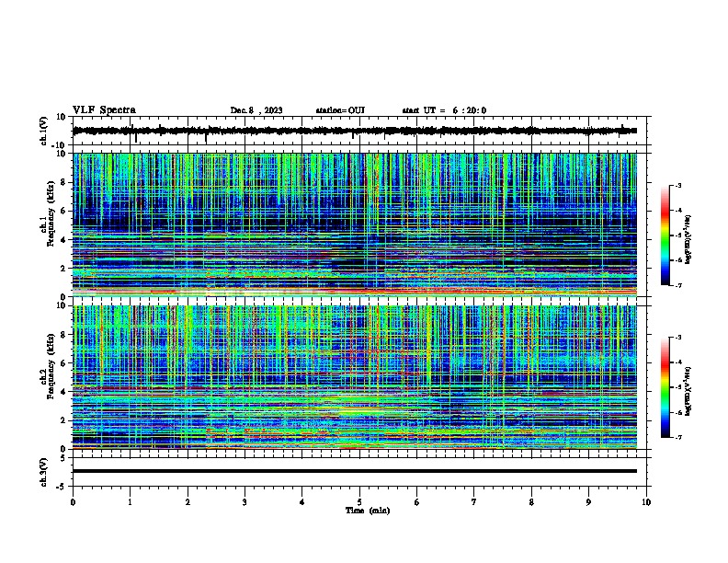Click the log(PSD) label beside ch.2 colorbar
Screen dimensions: 728x563
688,391
